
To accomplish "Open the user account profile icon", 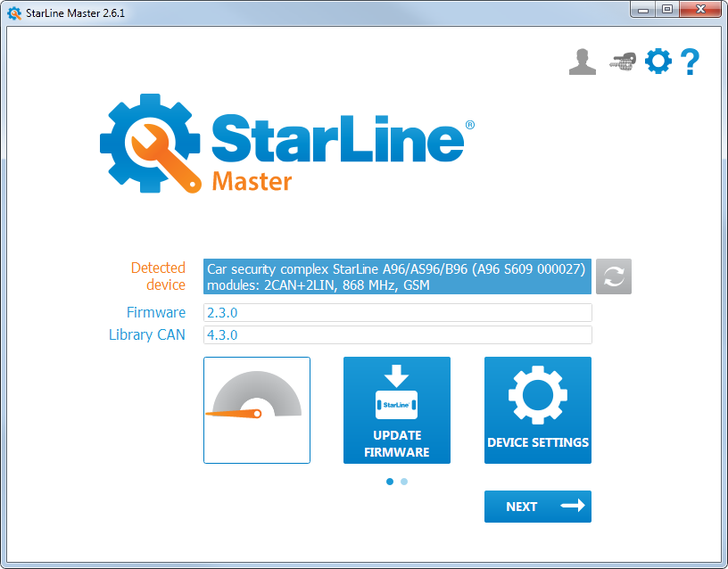I will tap(583, 62).
